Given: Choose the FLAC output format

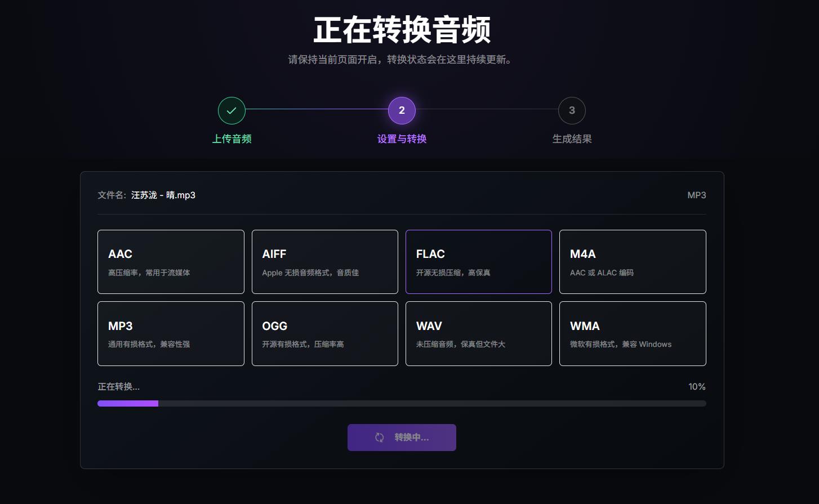Looking at the screenshot, I should point(479,262).
